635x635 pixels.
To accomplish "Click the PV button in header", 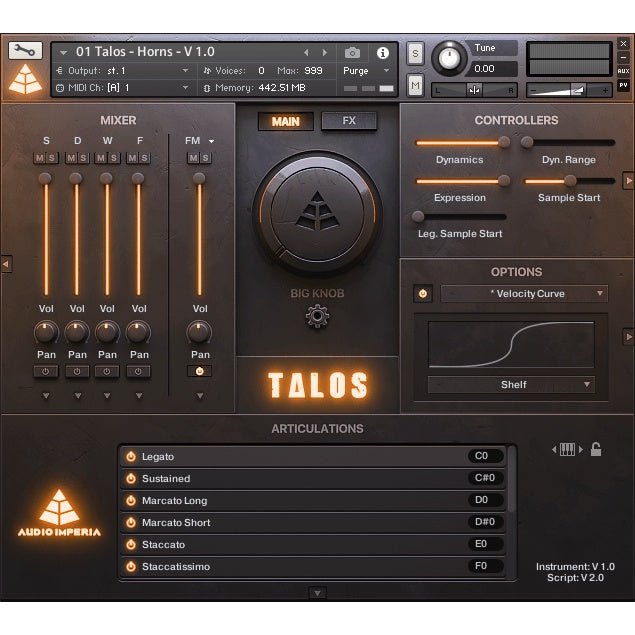I will point(623,85).
